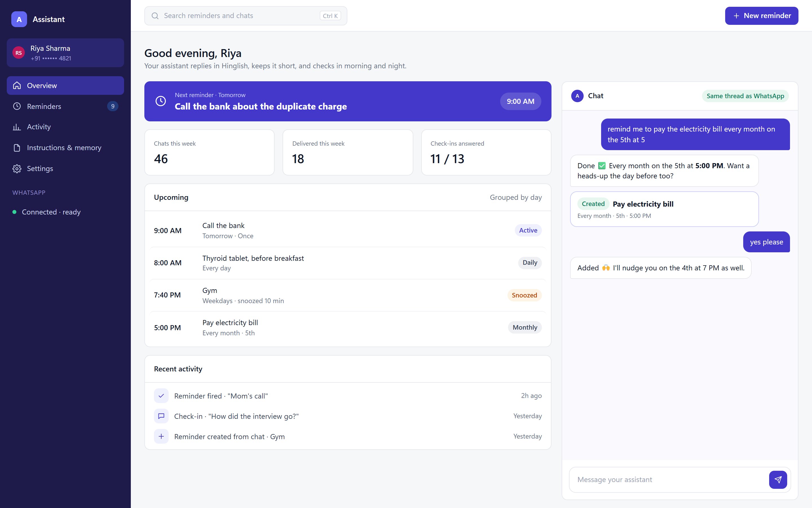Open the Riya Sharma account card
812x508 pixels.
point(65,53)
